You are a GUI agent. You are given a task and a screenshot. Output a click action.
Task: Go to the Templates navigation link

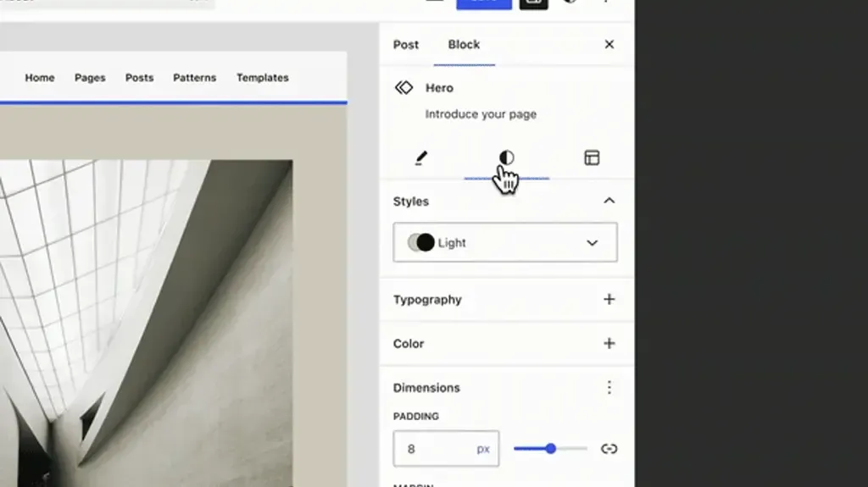(x=263, y=78)
